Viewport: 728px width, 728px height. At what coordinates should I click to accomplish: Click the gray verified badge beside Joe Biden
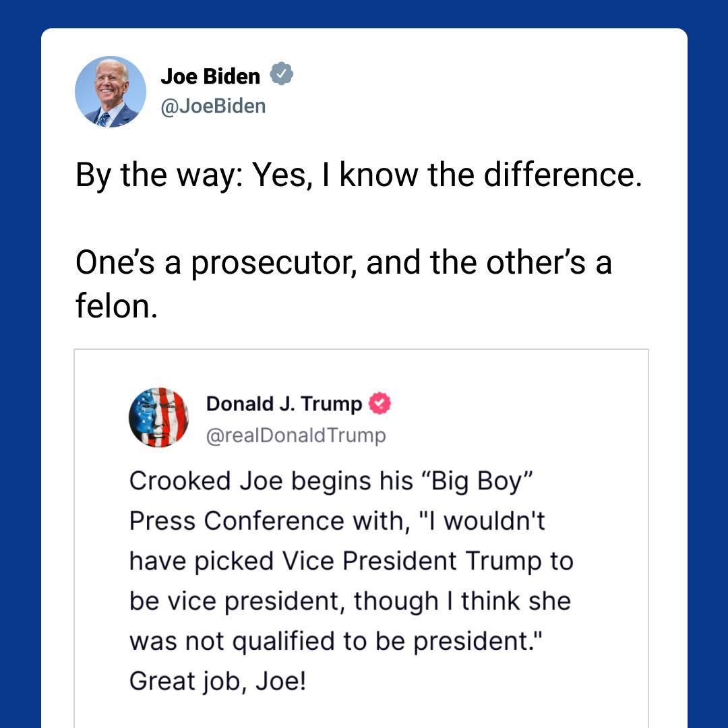pyautogui.click(x=282, y=75)
